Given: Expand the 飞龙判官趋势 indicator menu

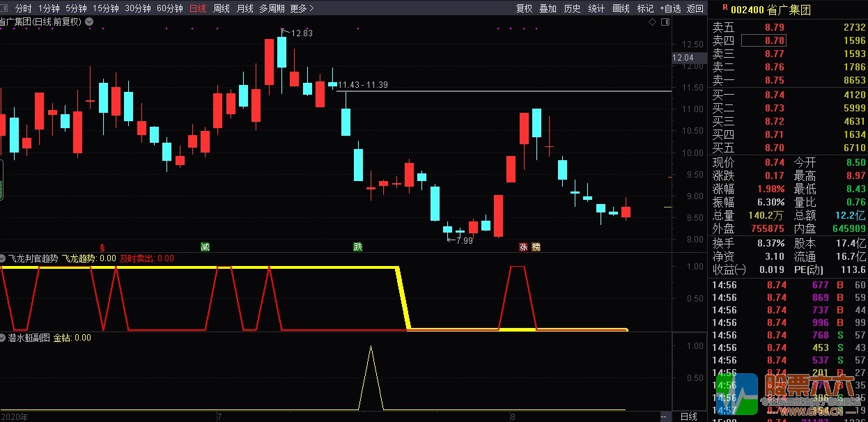Looking at the screenshot, I should 3,258.
